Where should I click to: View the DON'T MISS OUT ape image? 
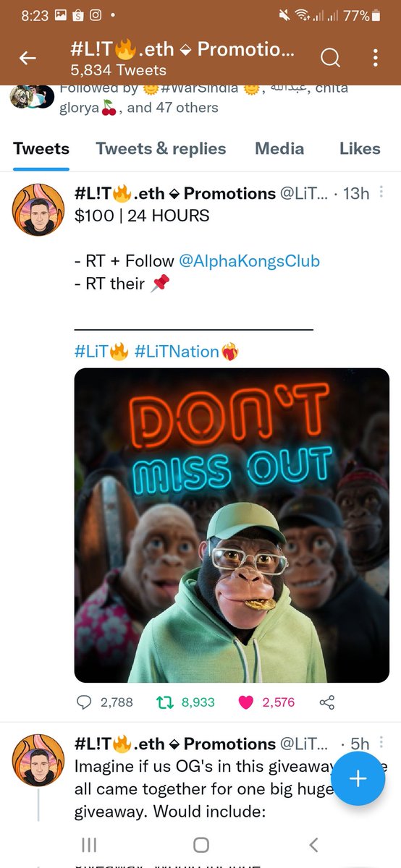click(x=232, y=525)
